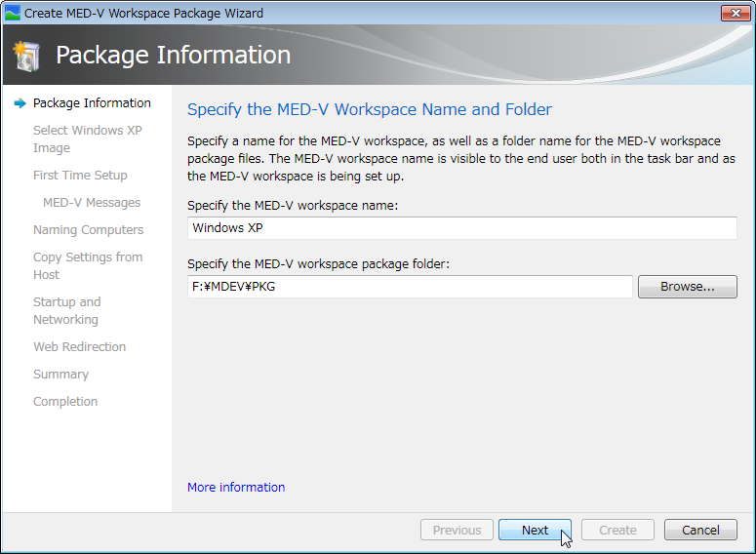Open Copy Settings from Host step

tap(88, 265)
